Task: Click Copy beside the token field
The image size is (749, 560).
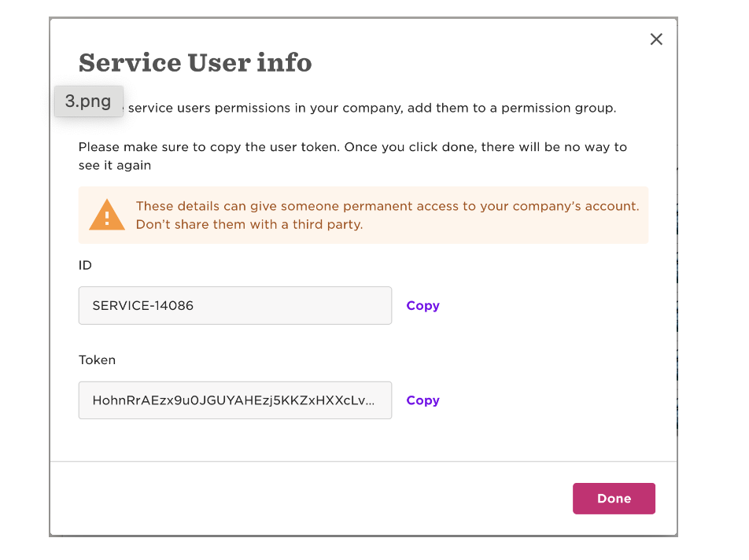Action: pos(422,400)
